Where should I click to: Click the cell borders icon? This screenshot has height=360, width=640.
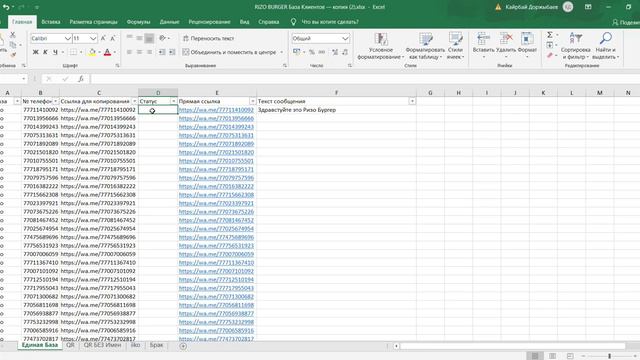pyautogui.click(x=73, y=52)
